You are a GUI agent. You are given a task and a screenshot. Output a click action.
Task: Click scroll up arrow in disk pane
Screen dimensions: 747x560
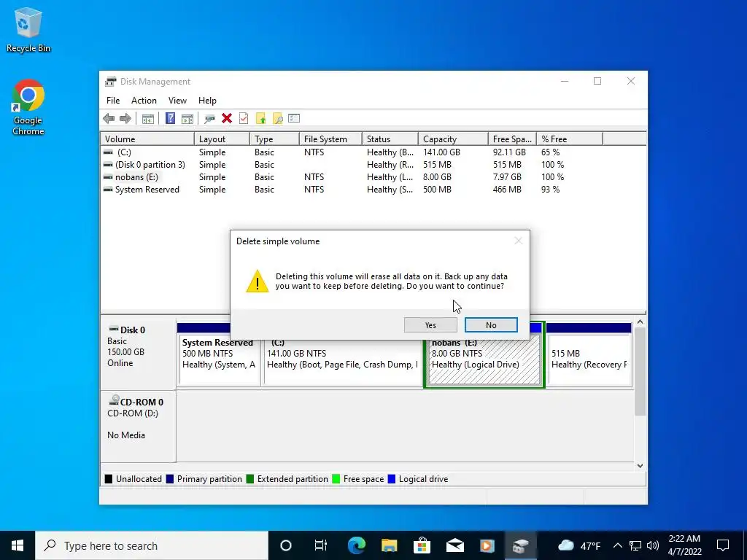coord(640,322)
